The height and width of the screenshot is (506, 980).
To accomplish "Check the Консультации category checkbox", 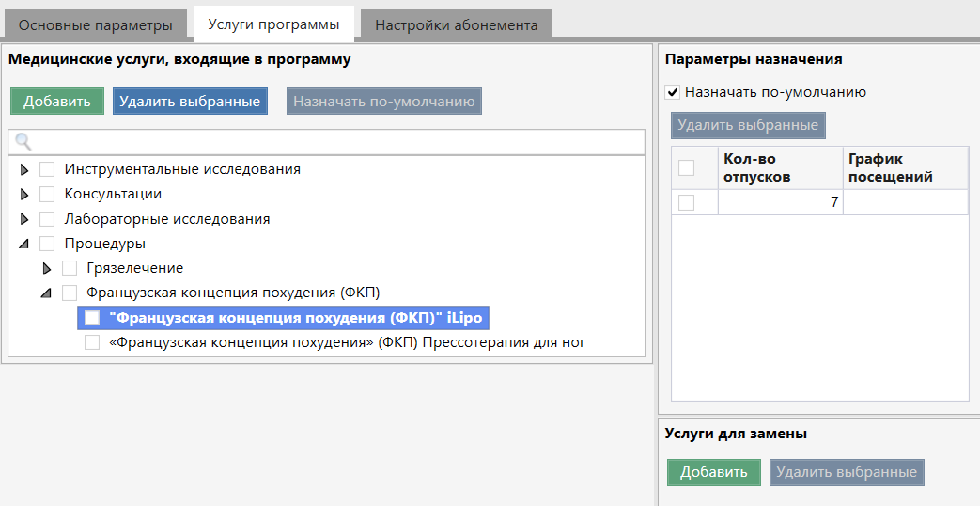I will point(47,194).
